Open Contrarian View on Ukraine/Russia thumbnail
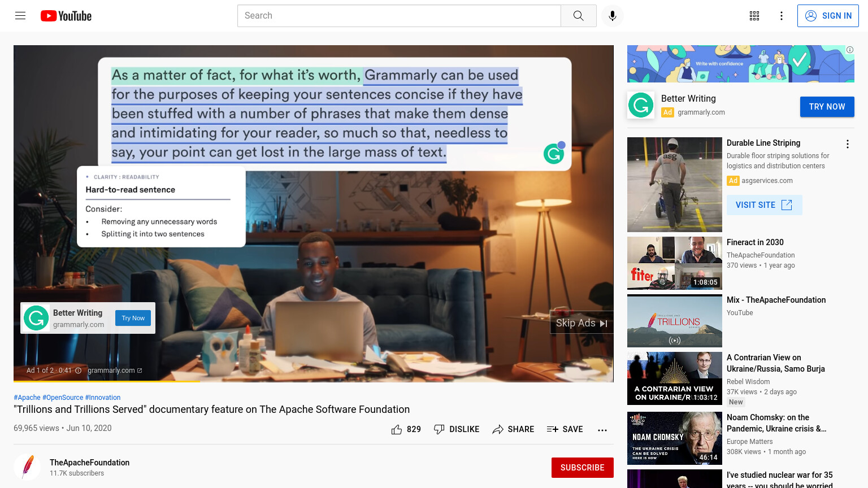Screen dimensions: 868x488 point(675,378)
